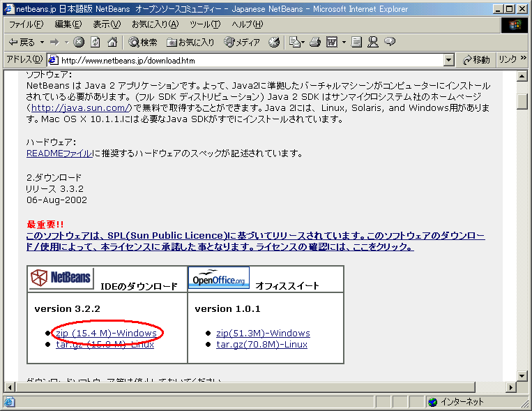Click the horizontal scrollbar thumb
The height and width of the screenshot is (411, 532).
pos(245,387)
